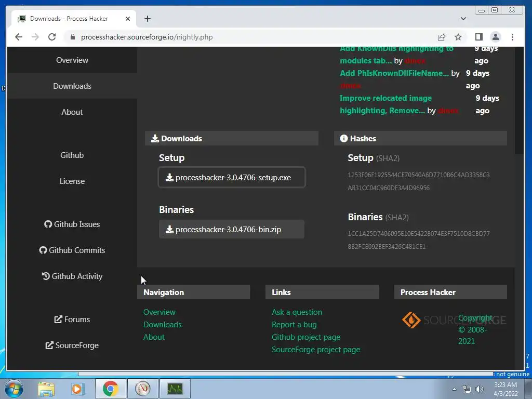
Task: Open the side panel icon in Chrome toolbar
Action: [478, 37]
